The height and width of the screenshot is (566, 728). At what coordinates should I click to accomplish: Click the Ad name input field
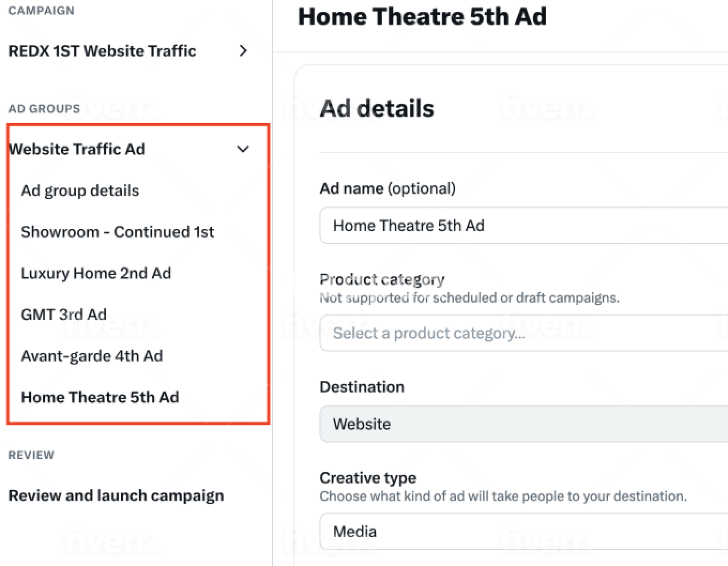pyautogui.click(x=523, y=225)
